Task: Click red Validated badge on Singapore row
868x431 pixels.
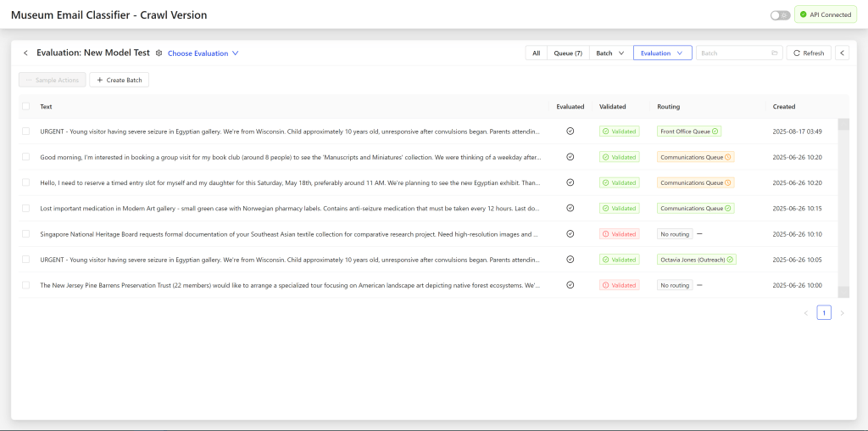Action: [619, 234]
